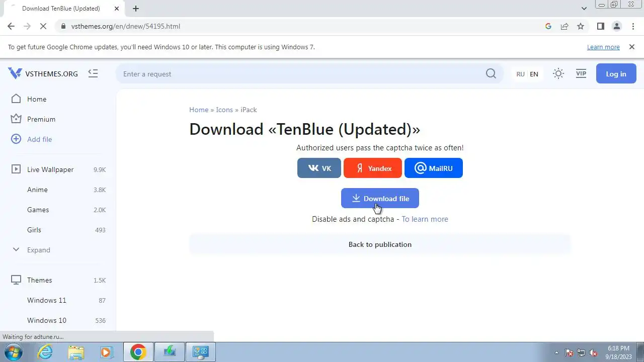
Task: Click the address bar URL
Action: [x=126, y=26]
